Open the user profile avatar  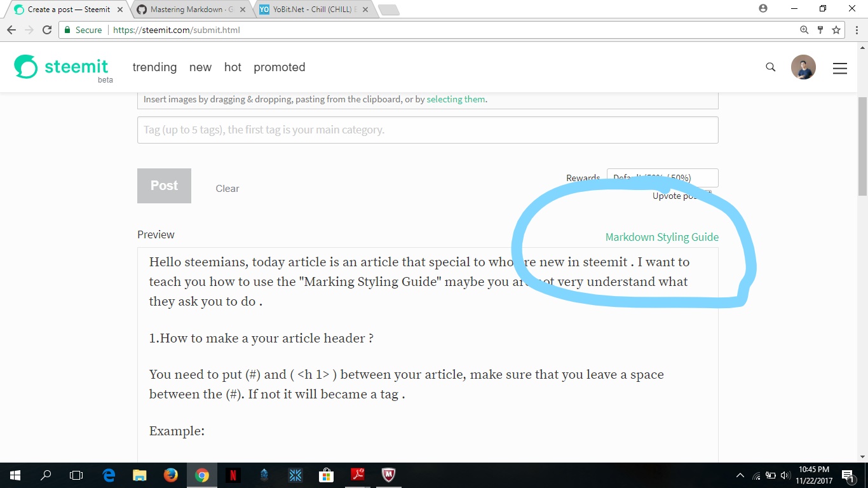803,67
